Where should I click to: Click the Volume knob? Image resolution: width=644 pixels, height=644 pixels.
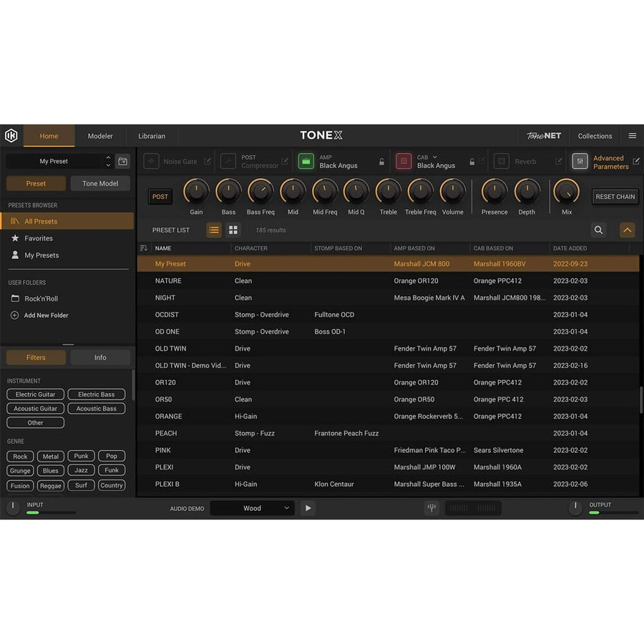(453, 192)
